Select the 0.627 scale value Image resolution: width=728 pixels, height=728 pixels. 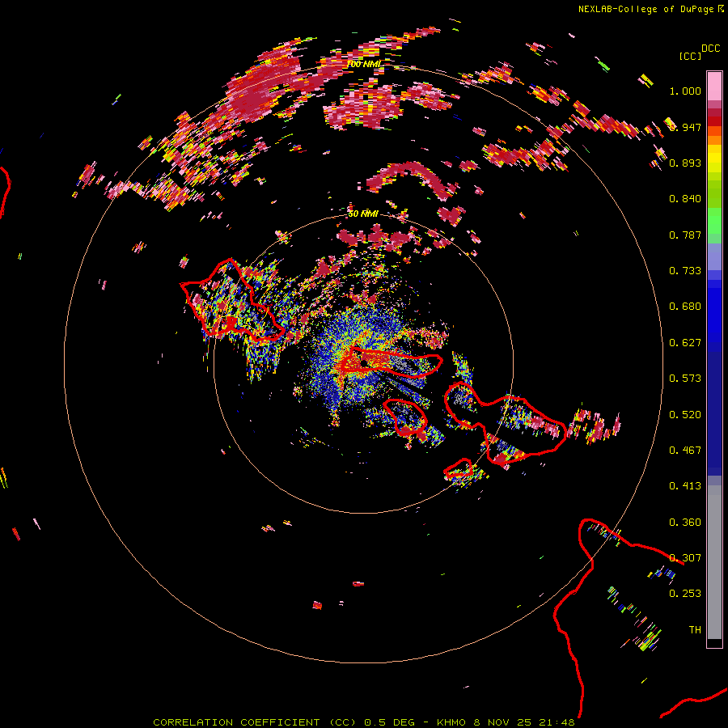pyautogui.click(x=685, y=343)
